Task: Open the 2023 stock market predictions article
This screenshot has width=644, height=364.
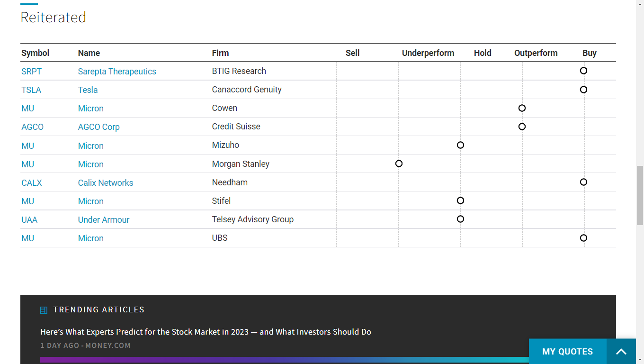Action: [x=206, y=332]
